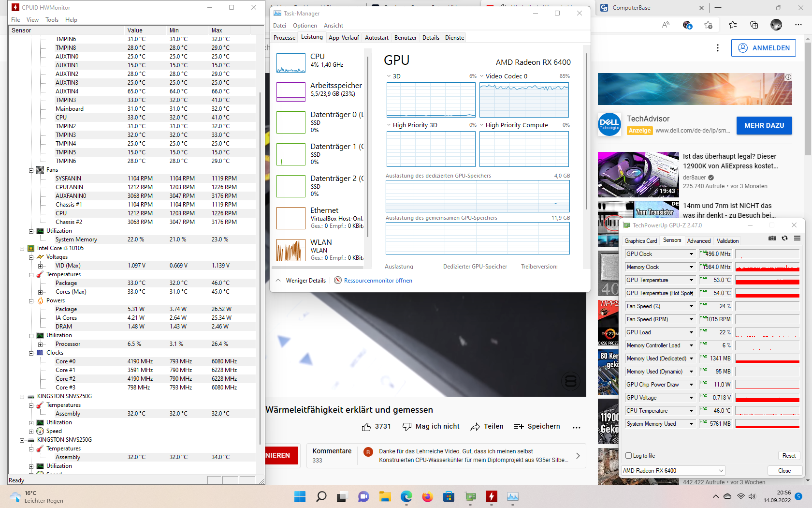Open the Autostart tab in Task-Manager
Screen dimensions: 812x508
(x=377, y=38)
